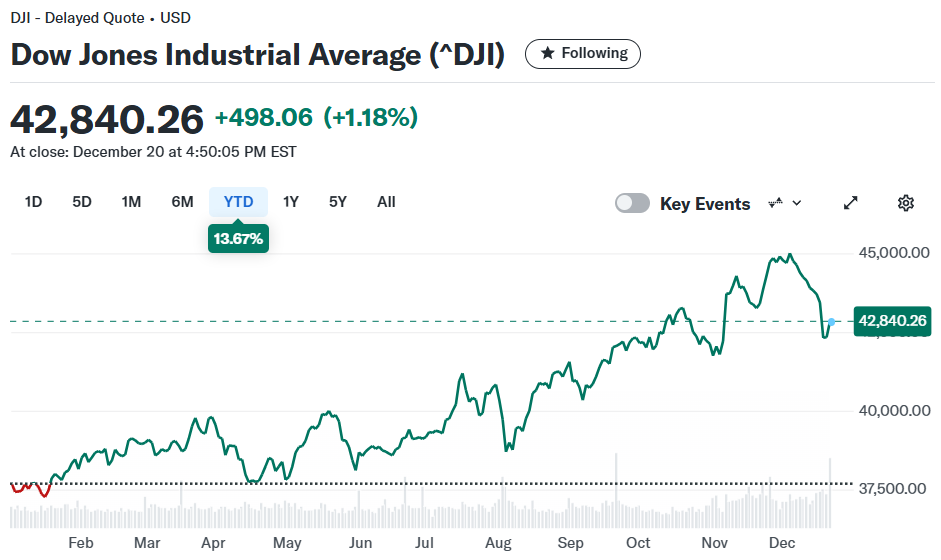Click the Jul month axis label
Screen dimensions: 941x560
coord(424,543)
